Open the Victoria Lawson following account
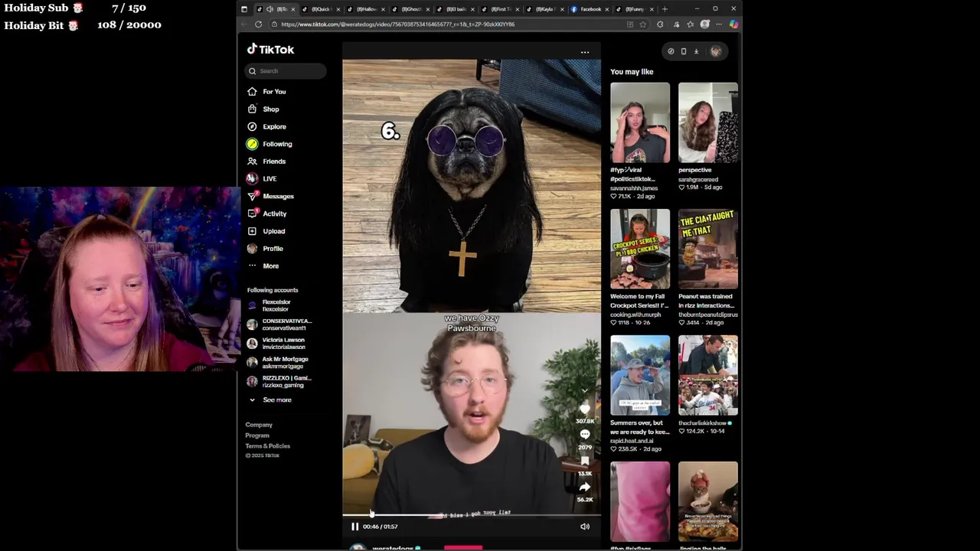980x551 pixels. pos(276,344)
